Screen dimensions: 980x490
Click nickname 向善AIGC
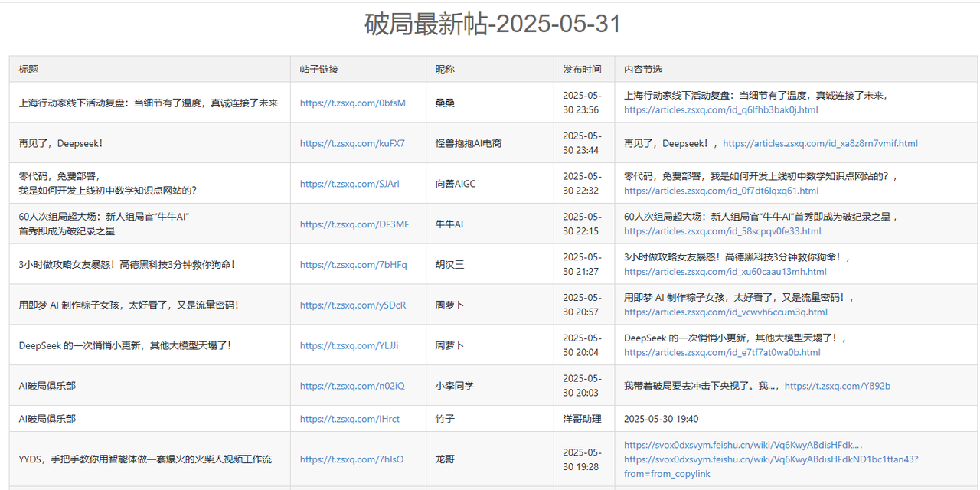(456, 184)
